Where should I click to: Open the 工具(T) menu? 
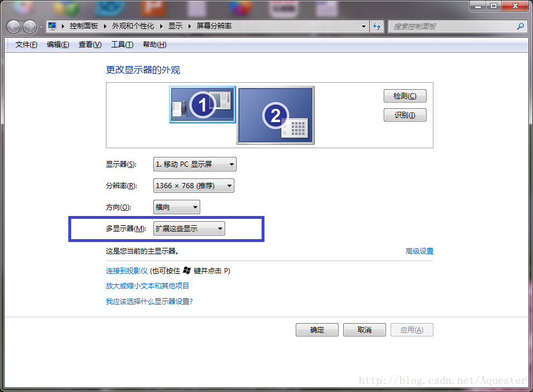click(122, 45)
